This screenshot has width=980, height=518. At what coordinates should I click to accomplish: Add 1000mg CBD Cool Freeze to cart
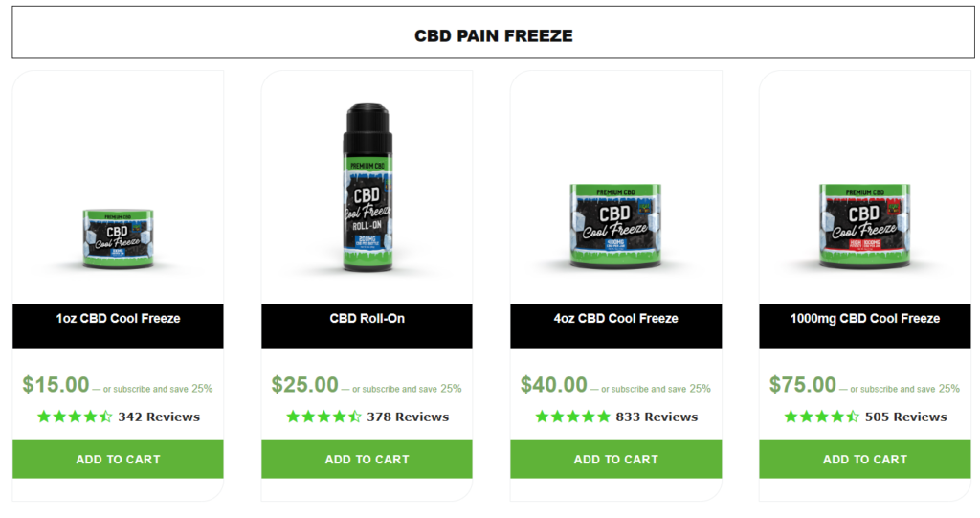(x=865, y=460)
